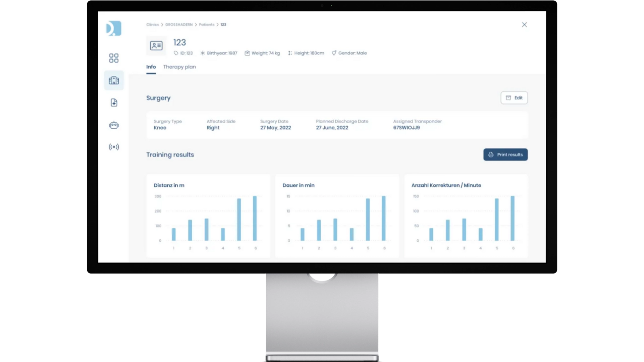The width and height of the screenshot is (644, 362).
Task: Click bar 1 in Korrekturen chart
Action: (x=431, y=234)
